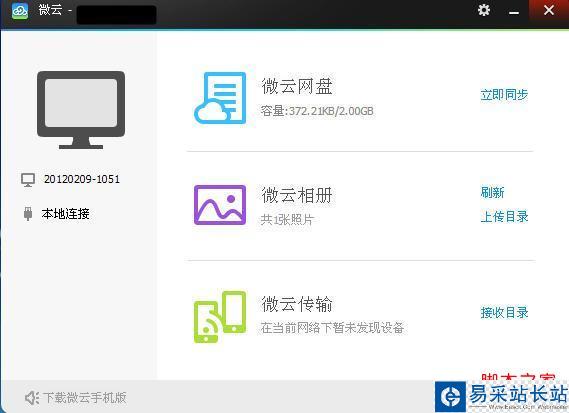The image size is (569, 413).
Task: Click 接收目录 link
Action: click(x=504, y=313)
